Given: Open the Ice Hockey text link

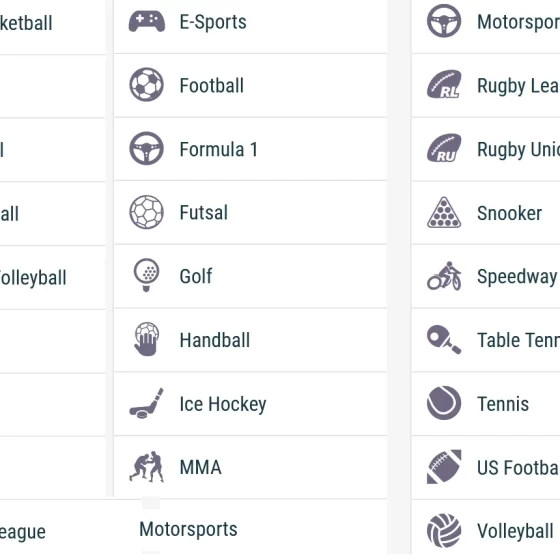Looking at the screenshot, I should [x=223, y=404].
